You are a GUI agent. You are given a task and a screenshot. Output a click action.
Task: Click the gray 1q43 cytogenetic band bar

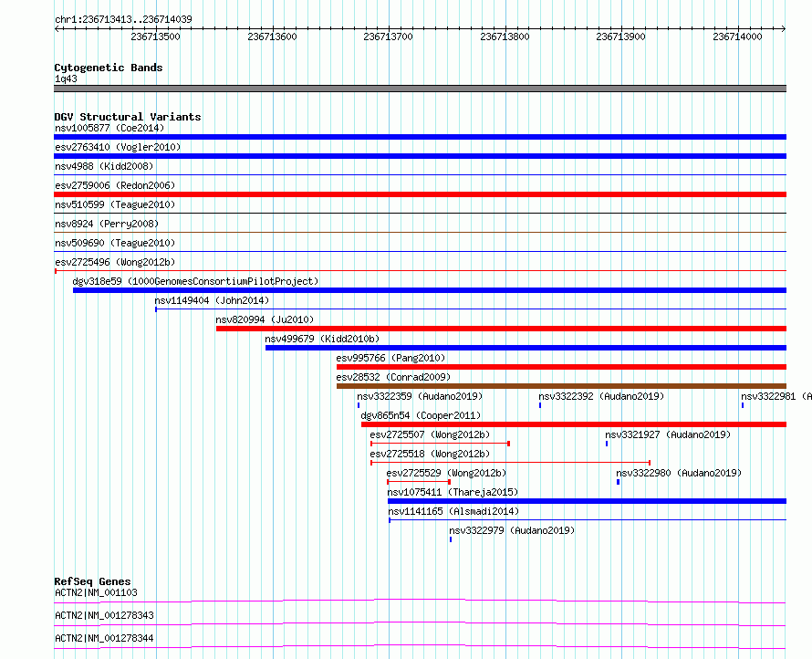coord(420,89)
